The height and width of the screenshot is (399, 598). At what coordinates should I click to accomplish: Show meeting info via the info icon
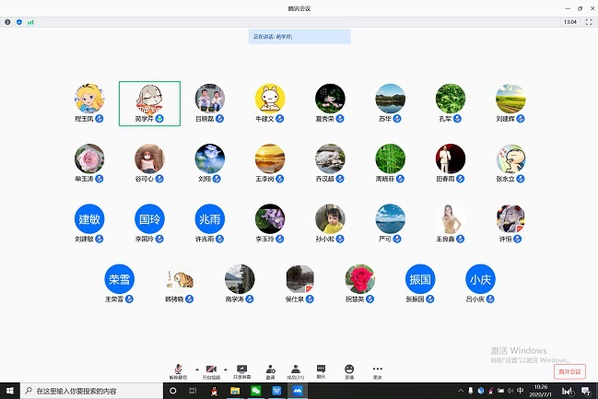pyautogui.click(x=7, y=22)
